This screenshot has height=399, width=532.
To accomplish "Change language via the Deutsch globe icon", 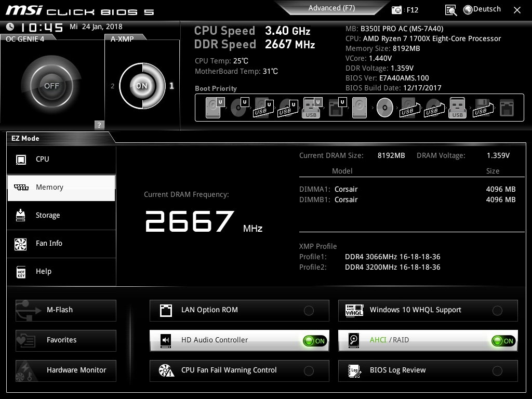I will coord(468,10).
